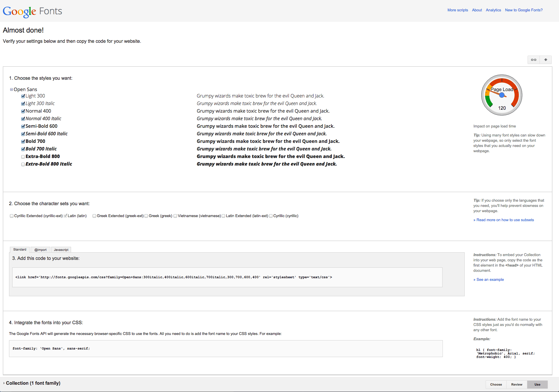
Task: Open the See an example link
Action: (489, 280)
